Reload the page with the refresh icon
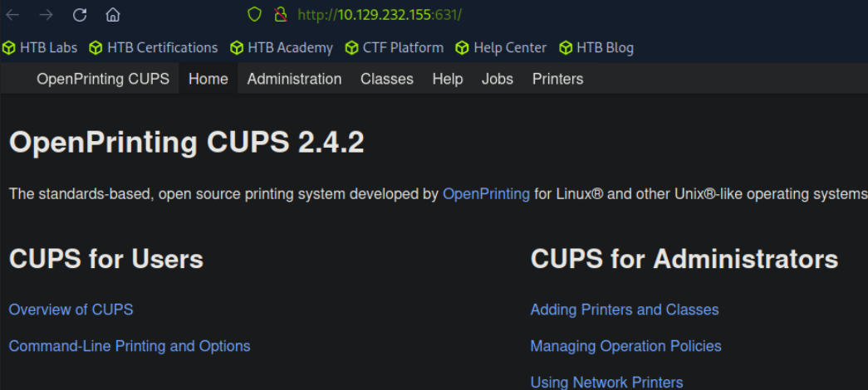 80,15
